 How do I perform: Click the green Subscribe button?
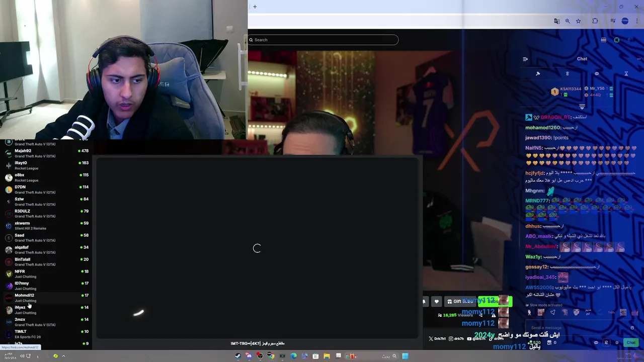click(x=495, y=301)
